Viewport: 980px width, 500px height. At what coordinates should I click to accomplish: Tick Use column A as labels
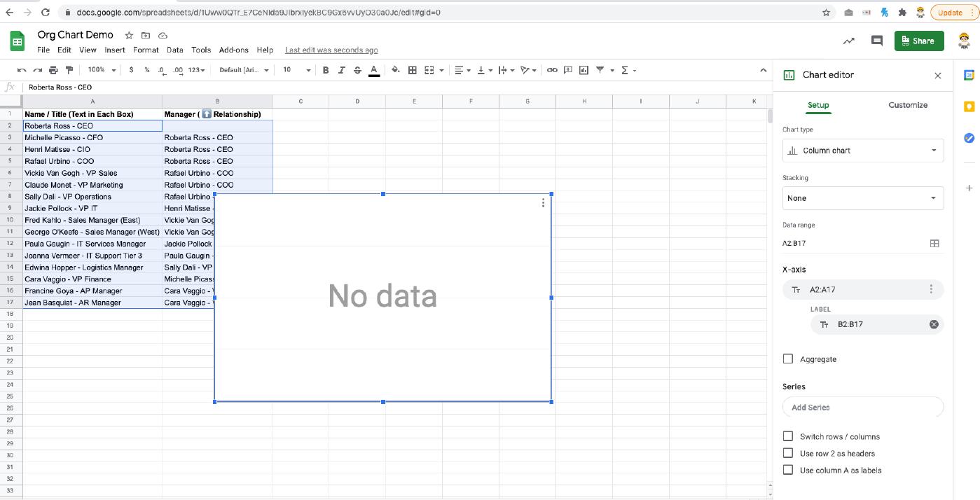coord(788,471)
